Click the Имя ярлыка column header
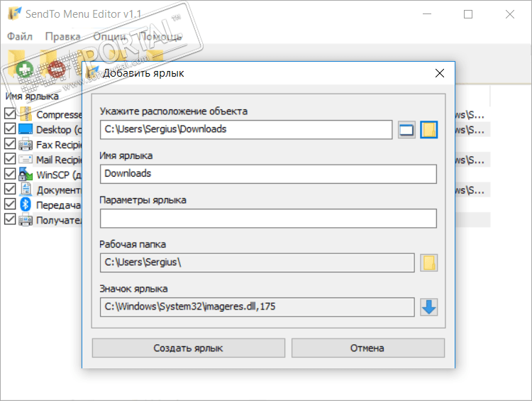The height and width of the screenshot is (401, 532). point(32,96)
